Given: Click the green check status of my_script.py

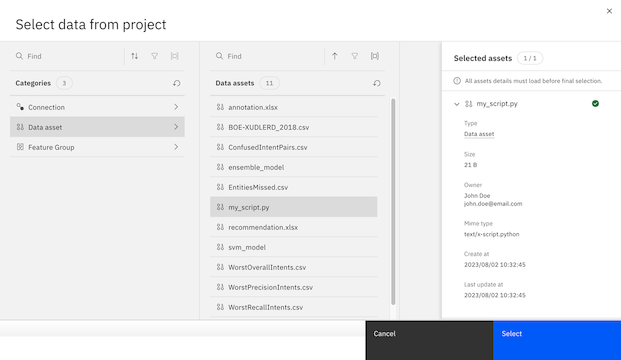Looking at the screenshot, I should [x=595, y=103].
